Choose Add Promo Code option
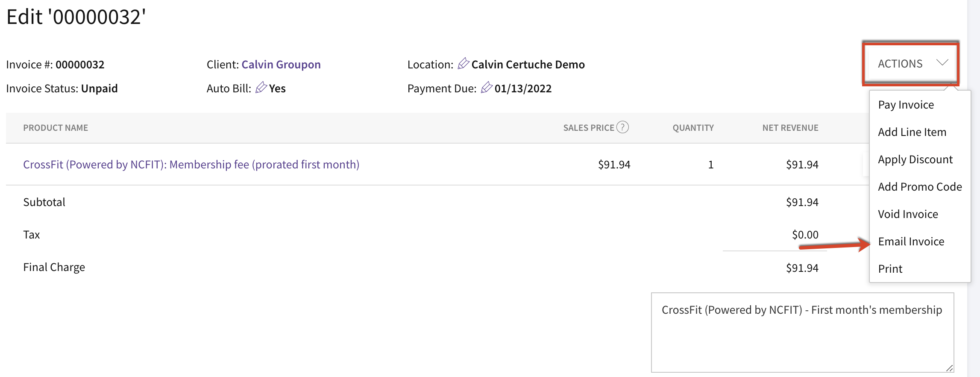Image resolution: width=980 pixels, height=377 pixels. tap(920, 187)
